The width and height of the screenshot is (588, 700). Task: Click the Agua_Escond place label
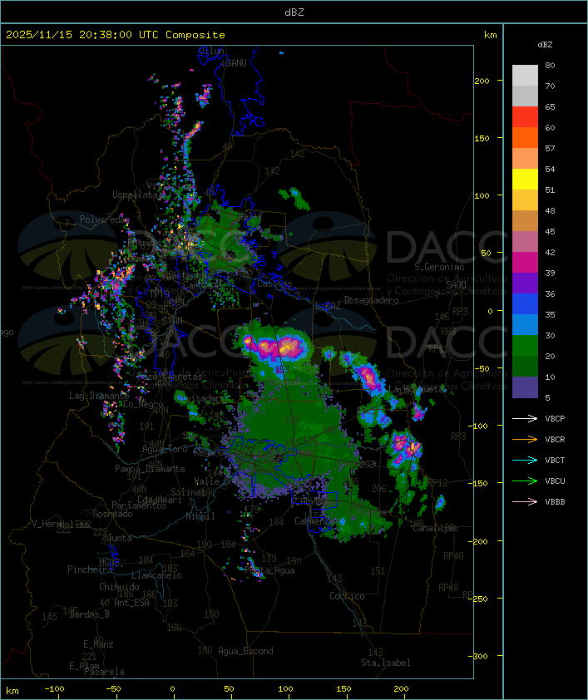245,651
